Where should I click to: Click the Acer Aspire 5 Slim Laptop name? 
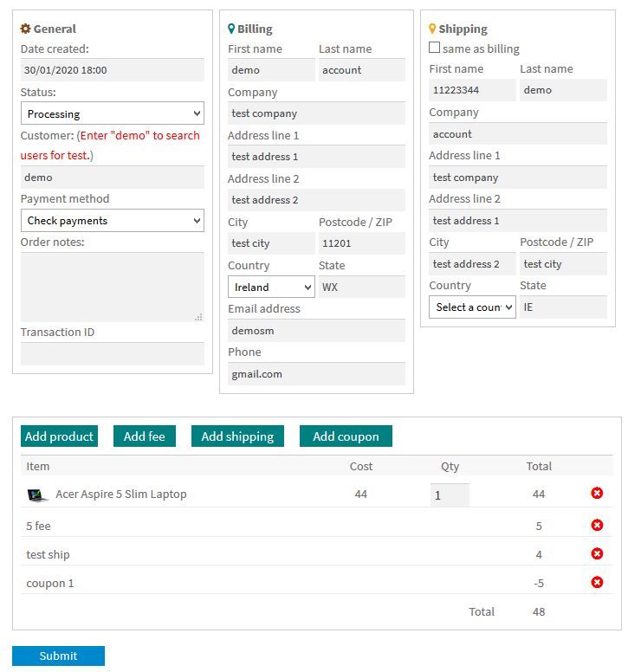(x=121, y=494)
